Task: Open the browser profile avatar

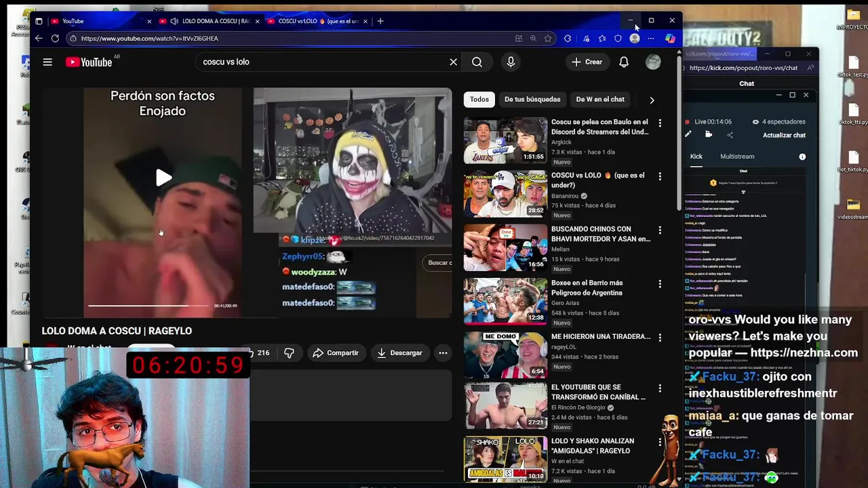Action: [x=635, y=39]
